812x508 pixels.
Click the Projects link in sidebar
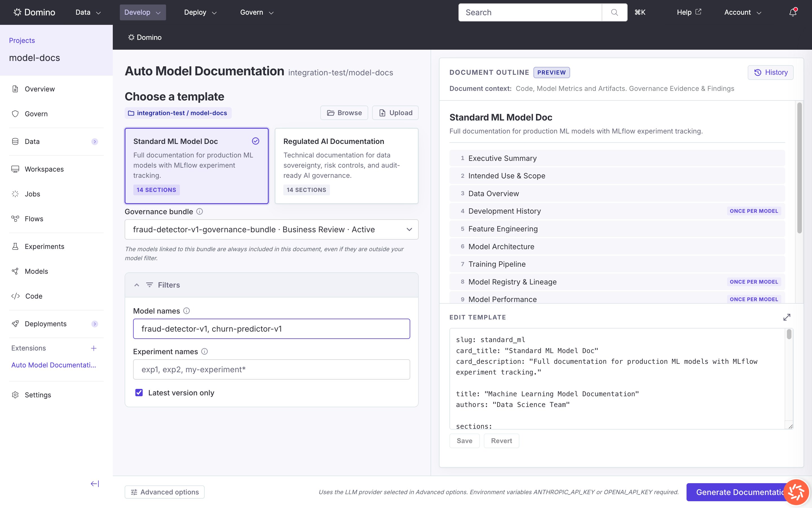point(22,40)
